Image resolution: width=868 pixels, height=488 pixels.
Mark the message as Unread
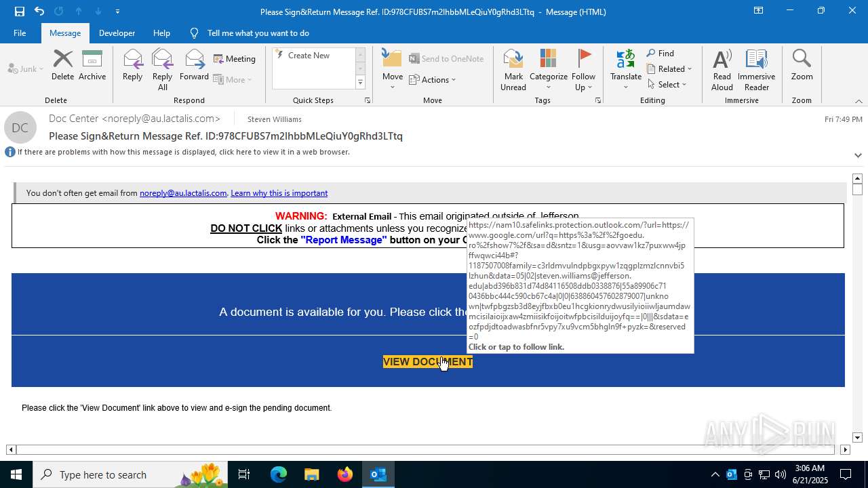[513, 70]
